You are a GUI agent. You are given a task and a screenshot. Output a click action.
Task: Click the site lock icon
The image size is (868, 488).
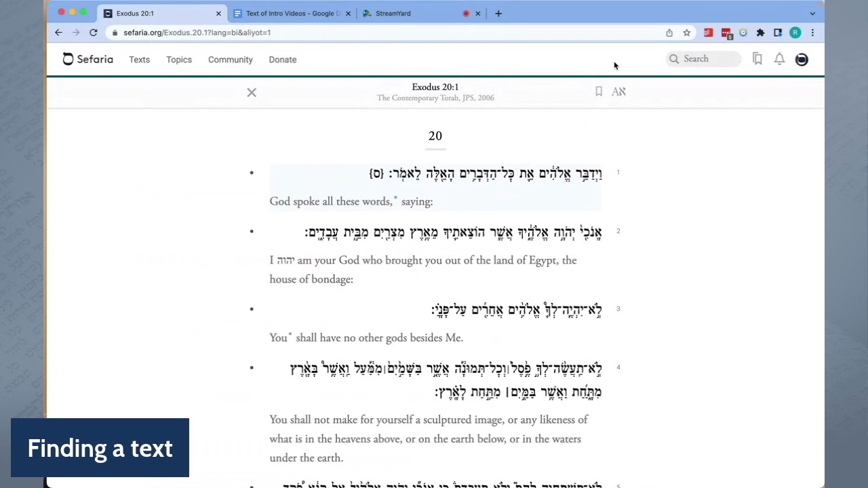(x=115, y=33)
